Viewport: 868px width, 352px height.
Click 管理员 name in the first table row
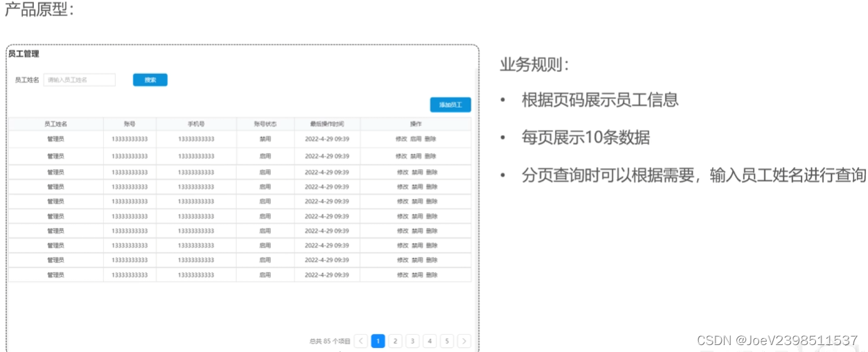pos(55,139)
